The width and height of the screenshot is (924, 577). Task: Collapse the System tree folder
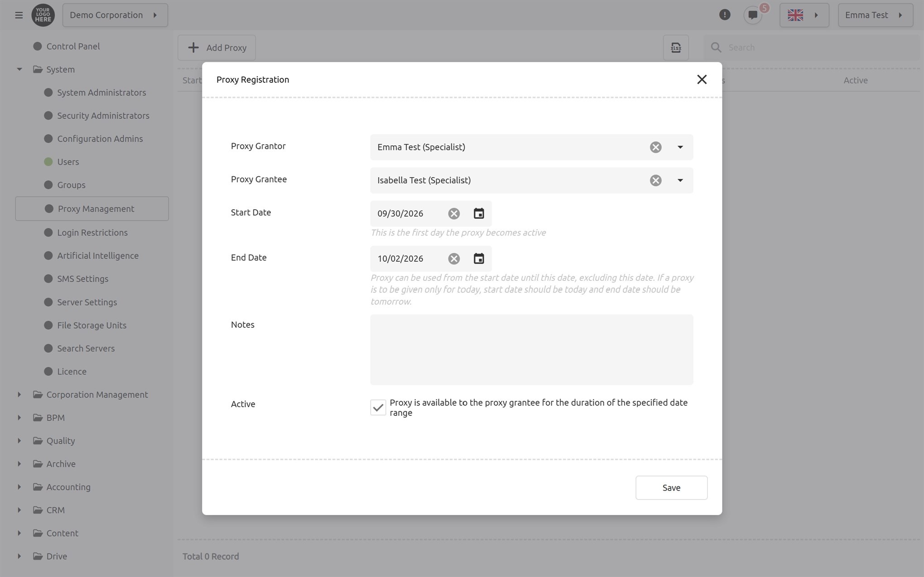(x=19, y=69)
